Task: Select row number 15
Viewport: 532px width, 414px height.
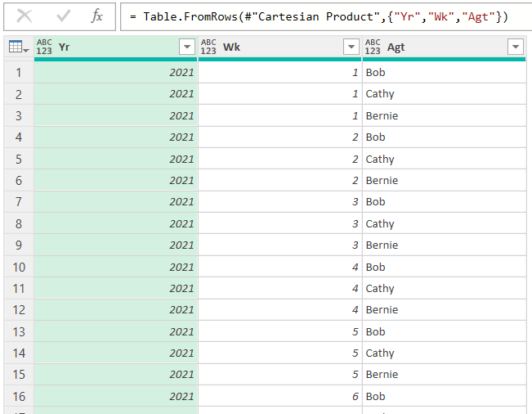Action: (x=19, y=375)
